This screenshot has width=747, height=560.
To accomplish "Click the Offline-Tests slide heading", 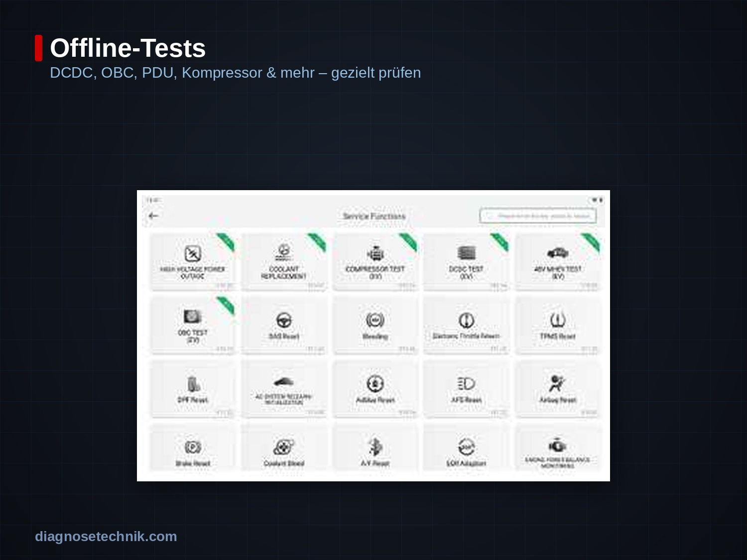I will pyautogui.click(x=128, y=48).
